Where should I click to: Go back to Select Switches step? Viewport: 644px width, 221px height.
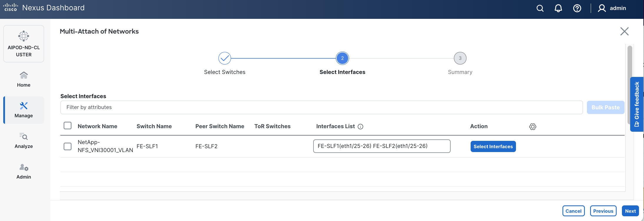click(x=225, y=58)
